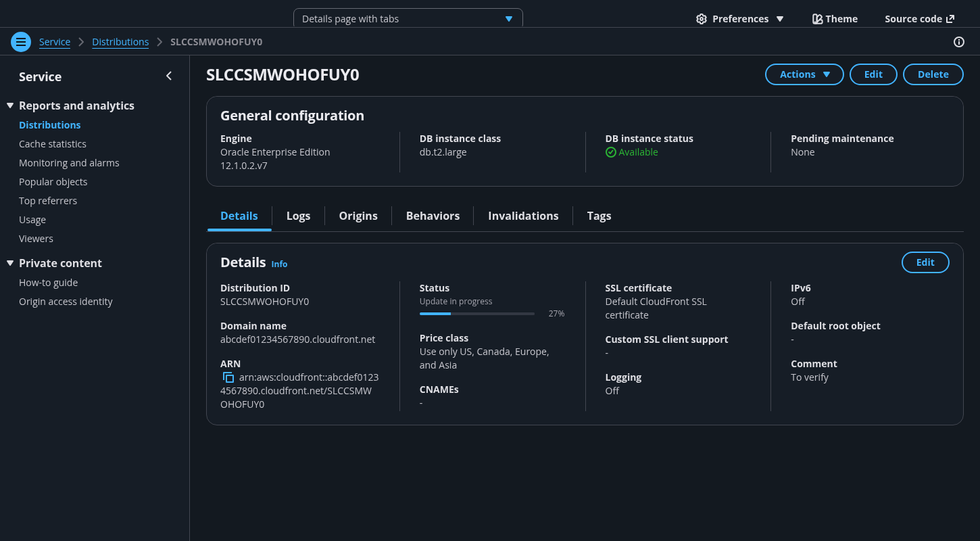Click the green Available status indicator

pyautogui.click(x=631, y=152)
